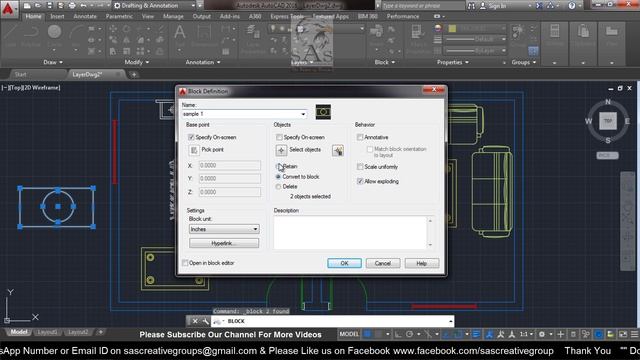Click the TOP face of the ViewCube
This screenshot has width=640, height=360.
coord(608,121)
